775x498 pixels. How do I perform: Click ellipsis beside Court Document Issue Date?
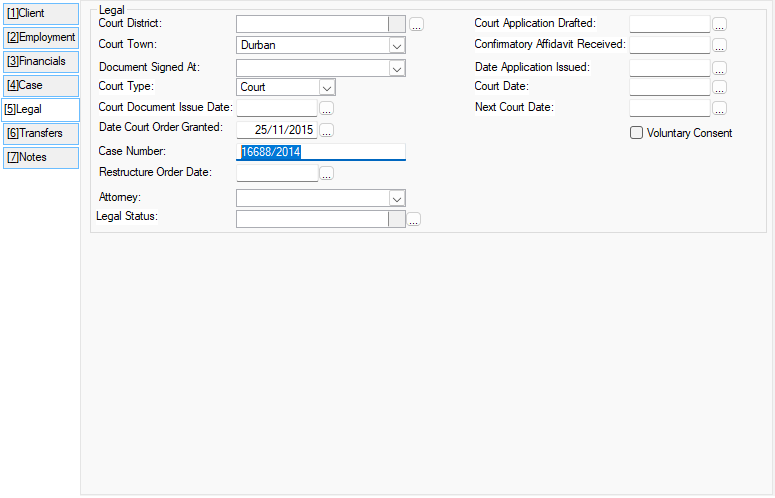326,108
